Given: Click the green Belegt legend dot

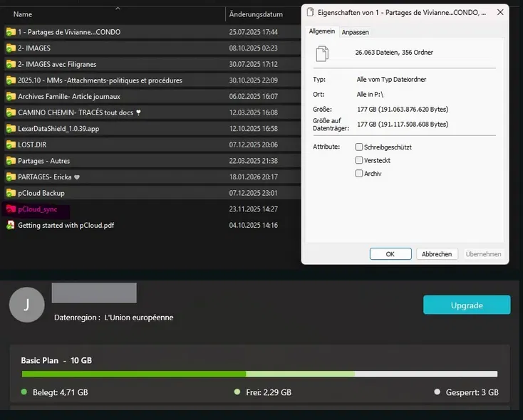Looking at the screenshot, I should (24, 392).
